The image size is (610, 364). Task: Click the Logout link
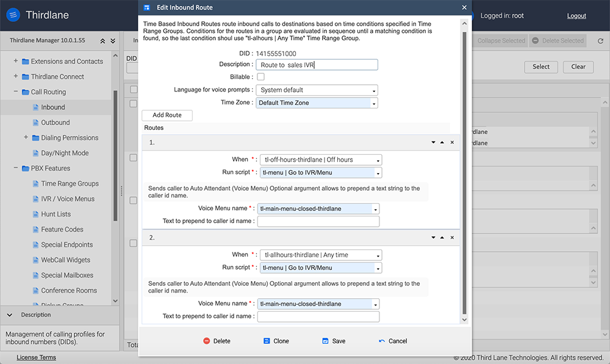(x=576, y=16)
